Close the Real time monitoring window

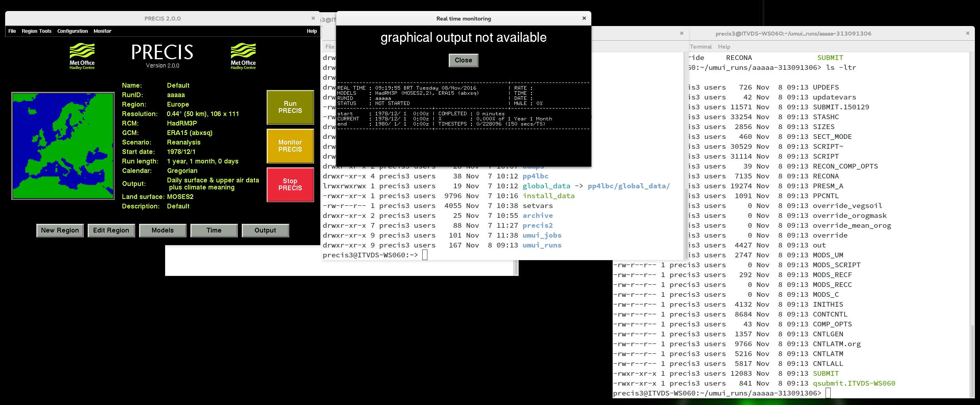click(584, 18)
